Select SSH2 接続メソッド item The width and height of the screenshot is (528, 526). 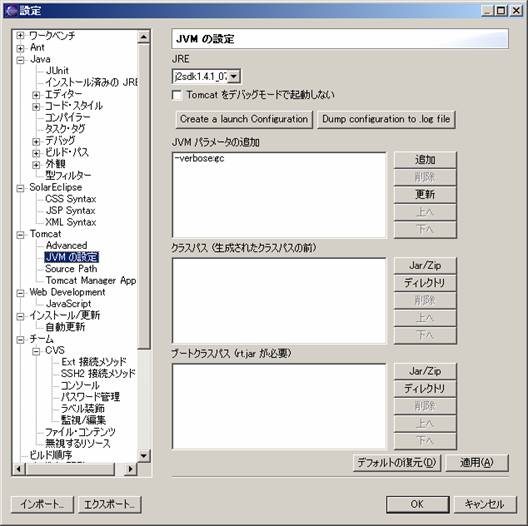coord(98,373)
